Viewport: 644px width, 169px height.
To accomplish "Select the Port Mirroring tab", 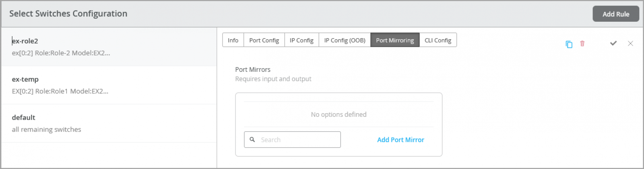I will tap(395, 40).
